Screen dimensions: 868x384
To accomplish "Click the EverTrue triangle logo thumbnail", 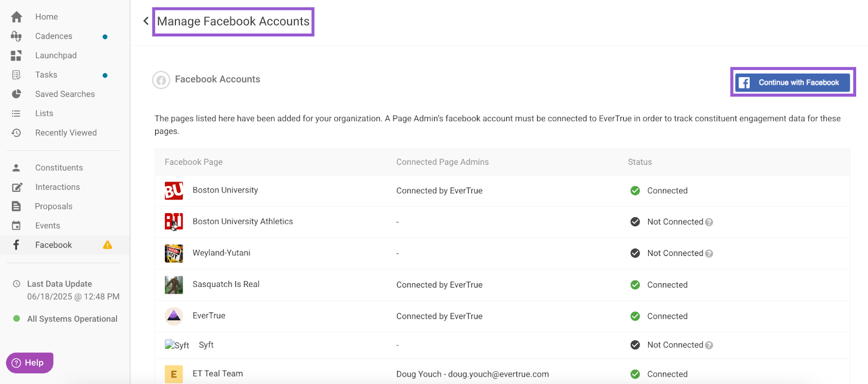I will [174, 316].
